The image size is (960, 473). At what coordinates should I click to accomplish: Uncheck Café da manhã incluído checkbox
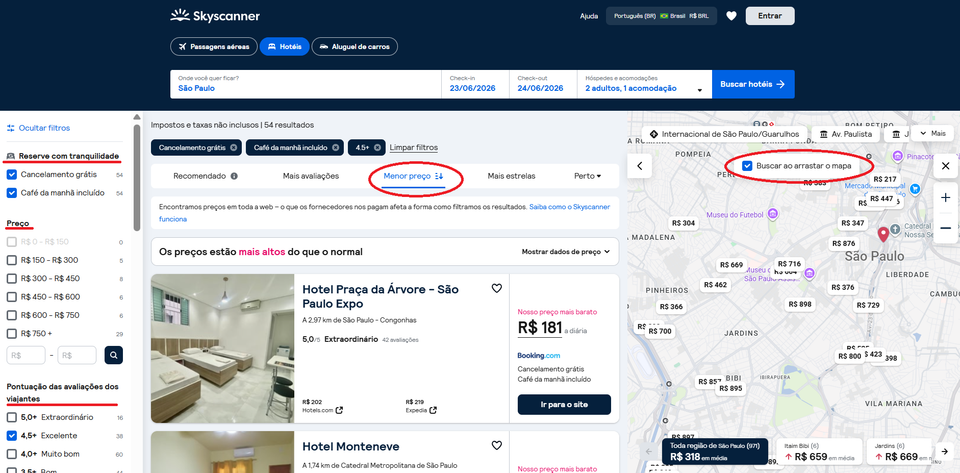tap(12, 193)
